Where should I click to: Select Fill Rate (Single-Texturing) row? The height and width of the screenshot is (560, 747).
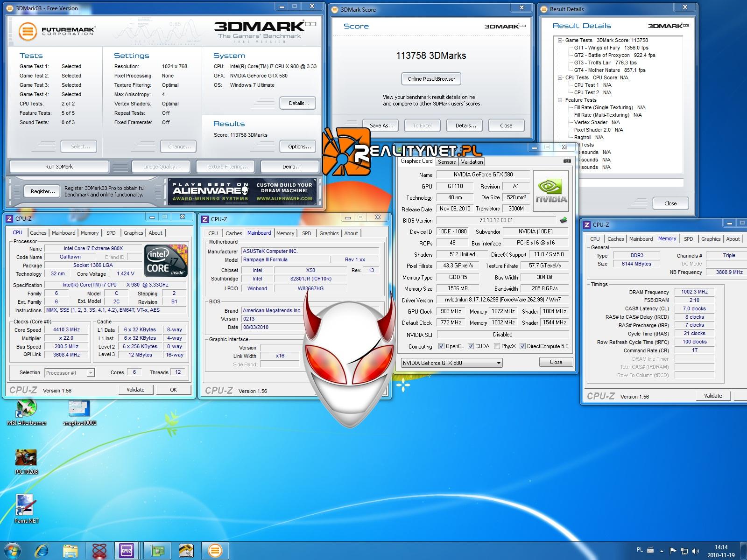pyautogui.click(x=610, y=107)
